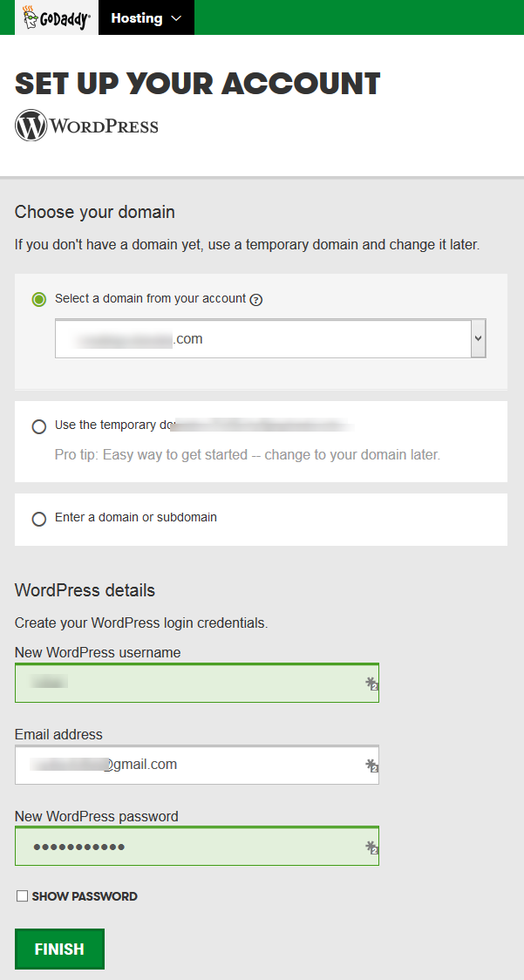Click the help question mark icon

click(x=255, y=300)
